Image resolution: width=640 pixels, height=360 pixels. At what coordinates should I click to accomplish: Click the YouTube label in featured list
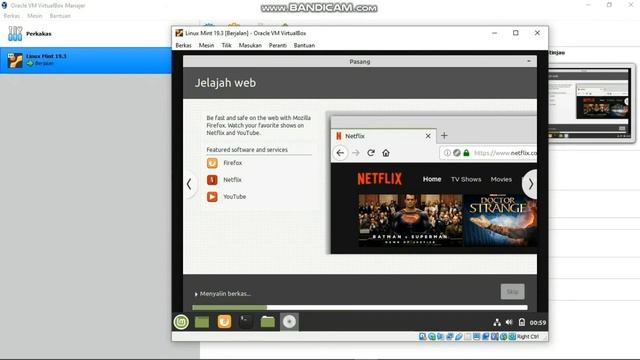click(234, 197)
